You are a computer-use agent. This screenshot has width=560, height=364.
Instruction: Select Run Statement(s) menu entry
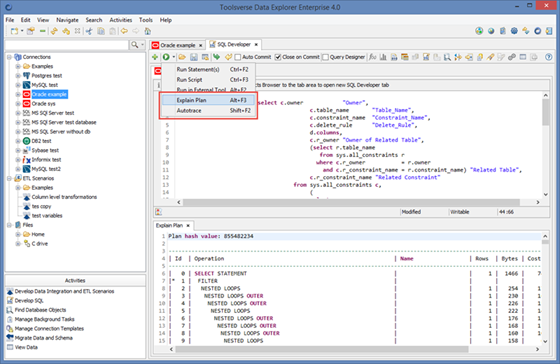tap(208, 69)
